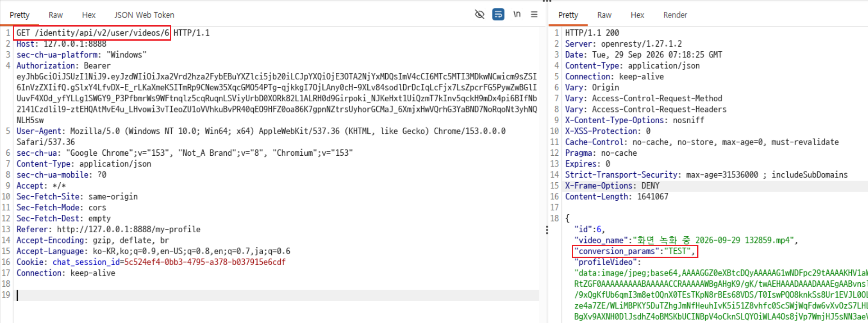Click the chat_session_id cookie value
The height and width of the screenshot is (323, 868).
click(205, 262)
